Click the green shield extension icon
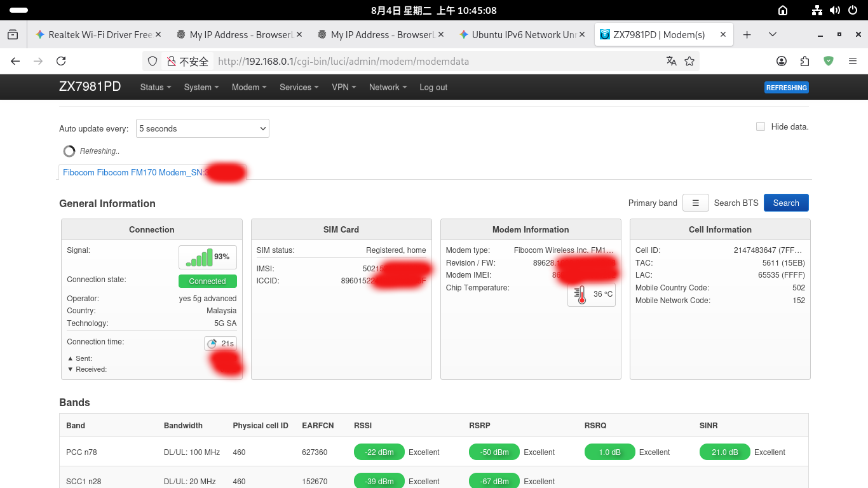Image resolution: width=868 pixels, height=488 pixels. pyautogui.click(x=829, y=61)
